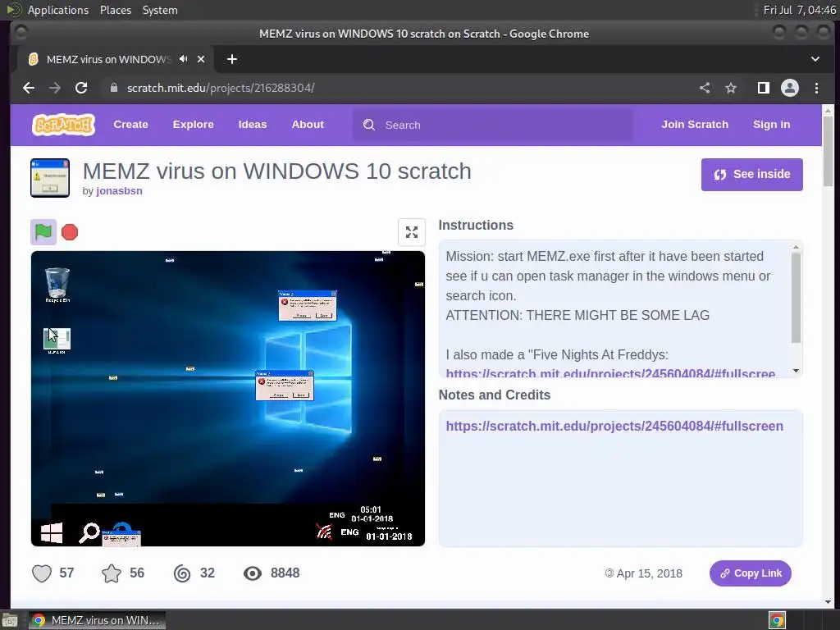Go back to the previous page
Image resolution: width=840 pixels, height=630 pixels.
pos(29,88)
